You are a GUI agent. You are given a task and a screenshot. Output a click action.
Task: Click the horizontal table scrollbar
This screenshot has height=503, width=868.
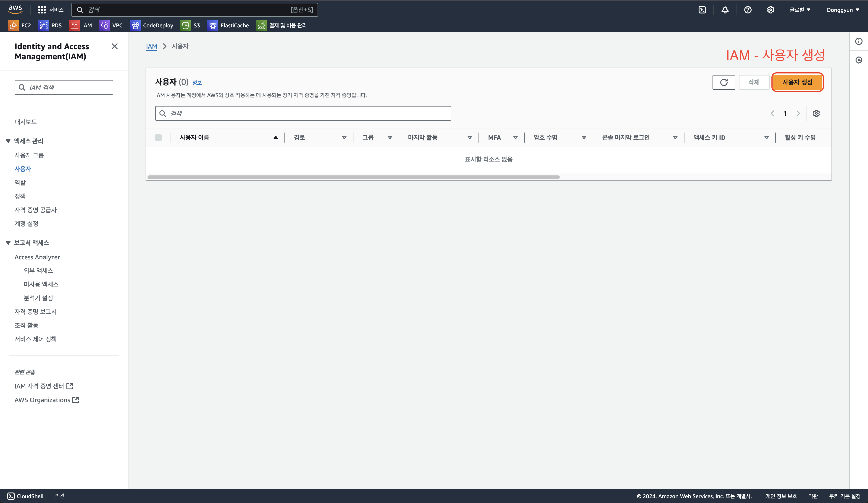(x=353, y=177)
